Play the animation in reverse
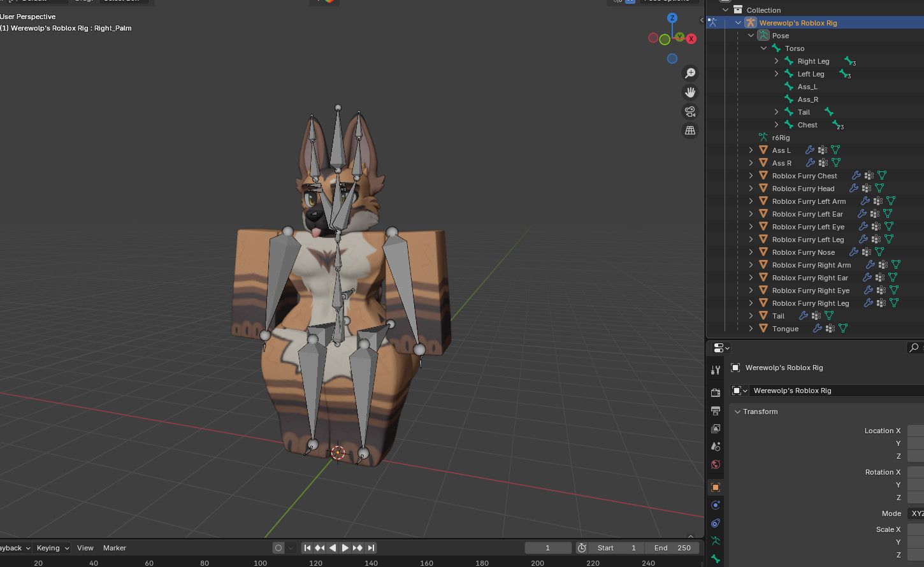 [x=333, y=548]
